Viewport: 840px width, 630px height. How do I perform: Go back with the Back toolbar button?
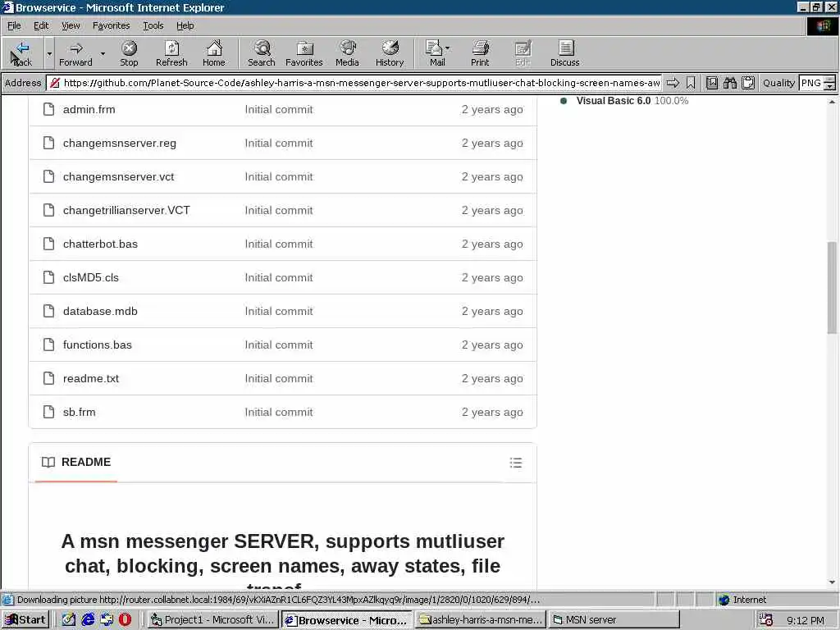coord(22,53)
